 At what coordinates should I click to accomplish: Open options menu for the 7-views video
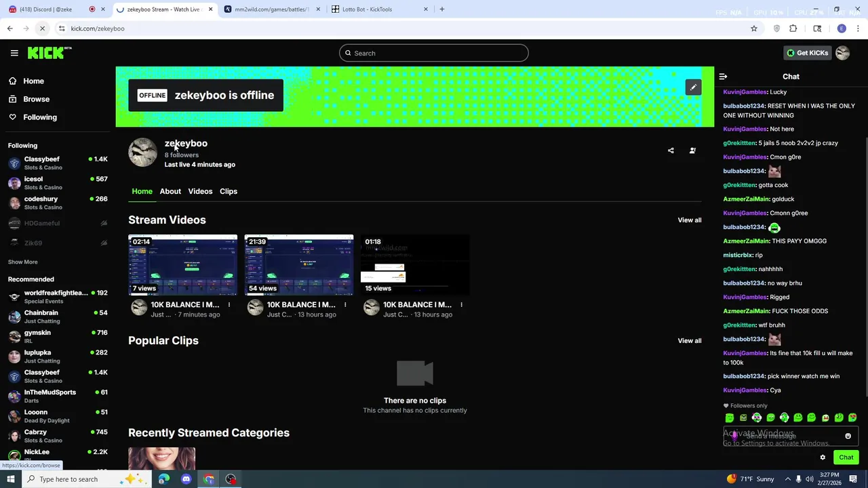click(x=229, y=305)
